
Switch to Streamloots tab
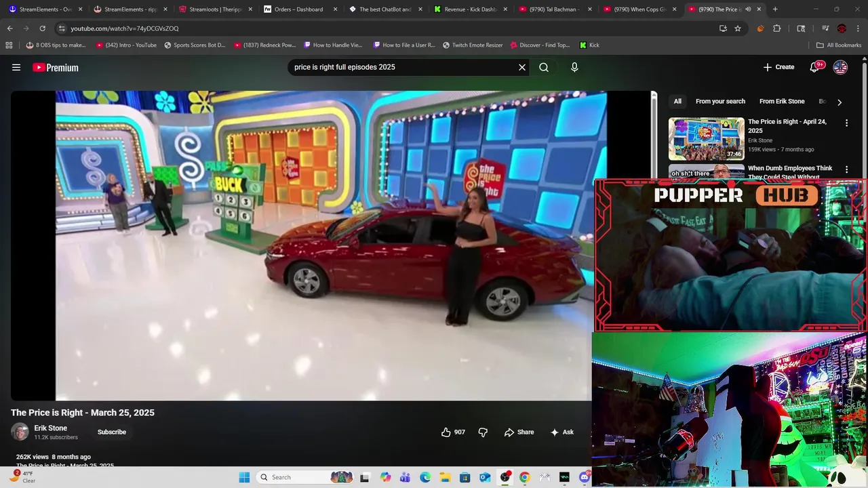tap(216, 9)
